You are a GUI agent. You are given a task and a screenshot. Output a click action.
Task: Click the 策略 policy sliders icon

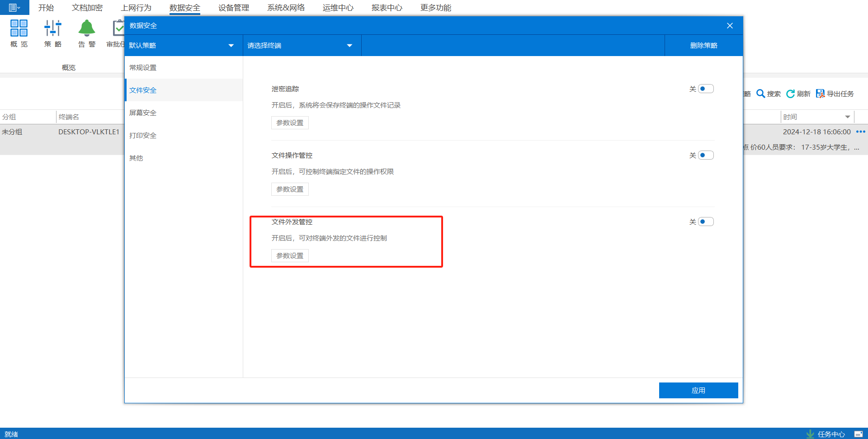(53, 28)
